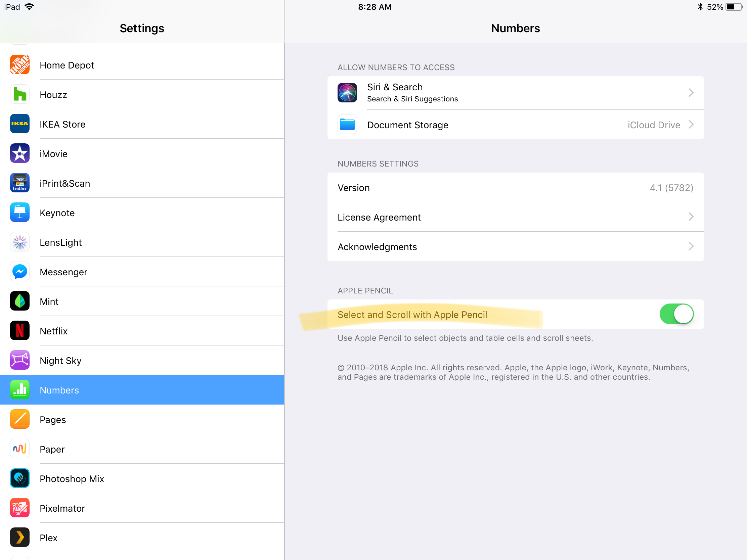The height and width of the screenshot is (560, 747).
Task: Tap the Pixelmator app icon
Action: pos(19,508)
